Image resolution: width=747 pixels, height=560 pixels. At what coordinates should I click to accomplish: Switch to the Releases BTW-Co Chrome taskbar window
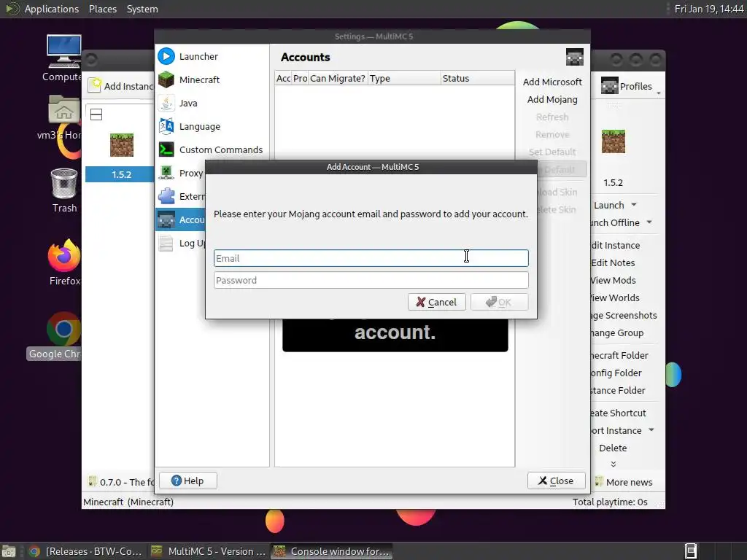[x=86, y=551]
